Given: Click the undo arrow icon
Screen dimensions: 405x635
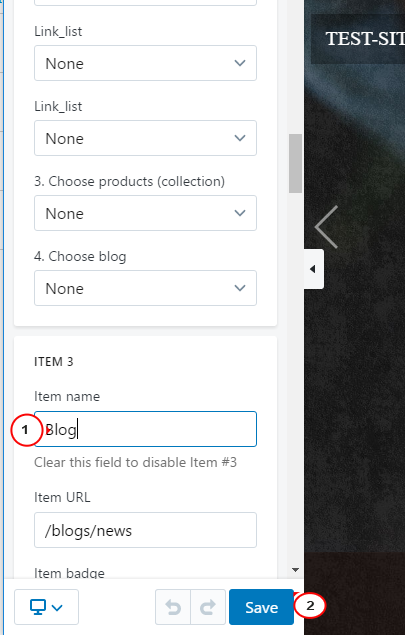Looking at the screenshot, I should (173, 607).
